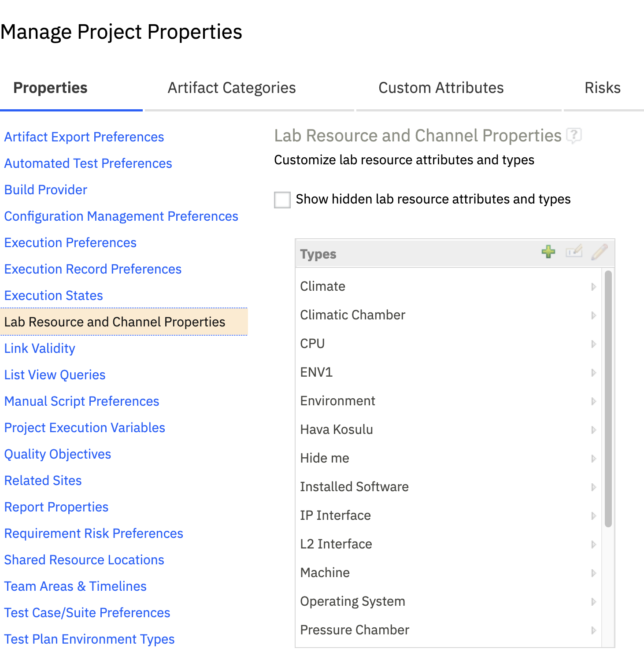Enable show hidden lab resource attributes and types

[x=282, y=200]
